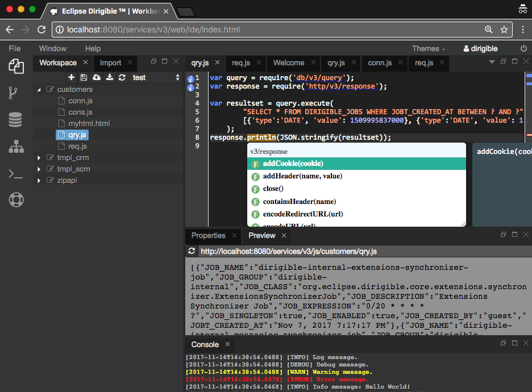Viewport: 532px width, 392px height.
Task: Open the Git perspective icon in sidebar
Action: (x=13, y=93)
